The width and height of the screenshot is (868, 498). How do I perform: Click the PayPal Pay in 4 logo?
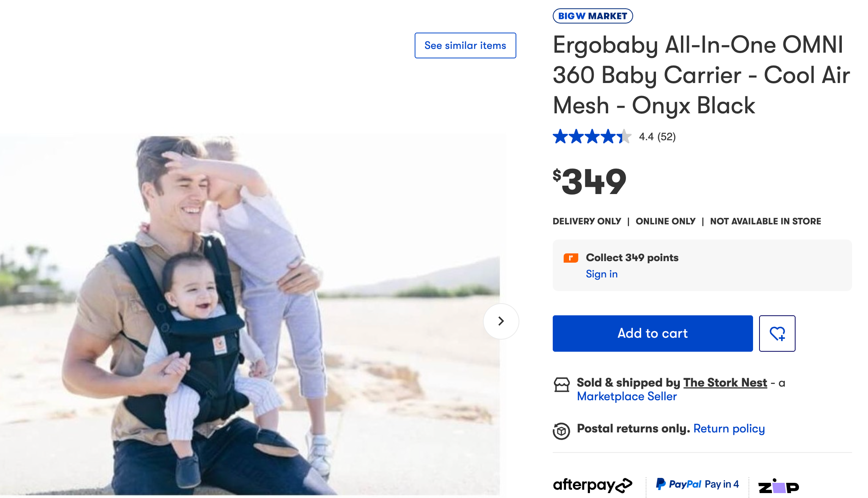click(x=697, y=484)
